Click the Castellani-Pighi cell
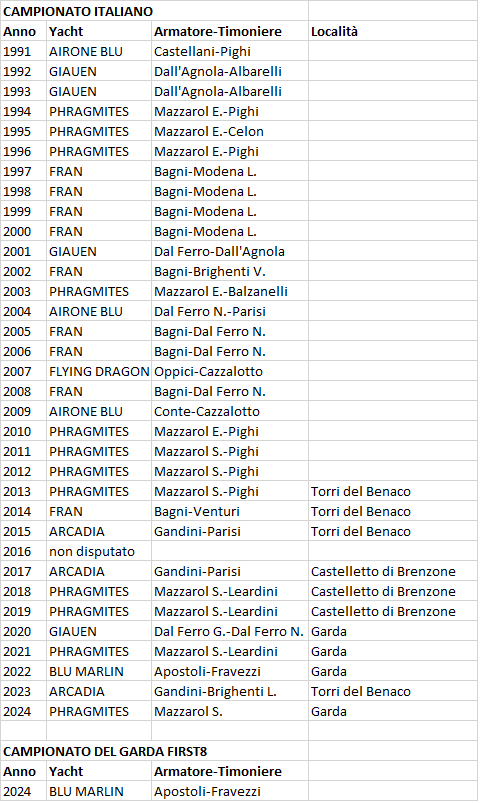 point(230,51)
